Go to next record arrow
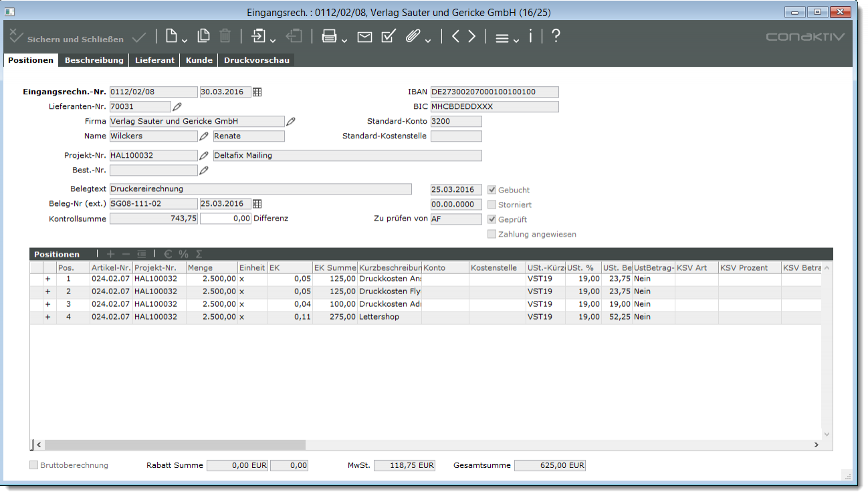 (472, 37)
